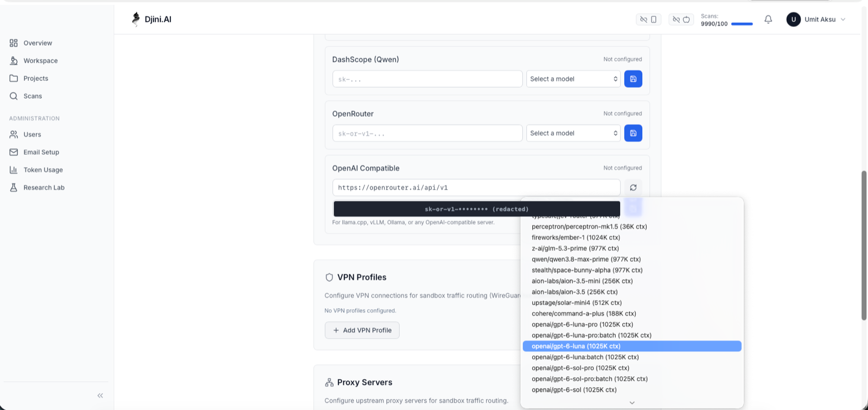Save the OpenRouter configuration
Viewport: 868px width, 410px height.
[x=633, y=133]
